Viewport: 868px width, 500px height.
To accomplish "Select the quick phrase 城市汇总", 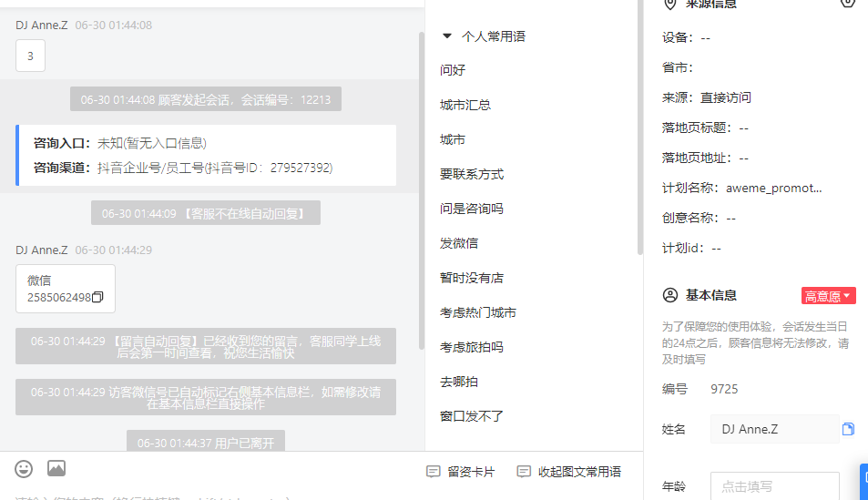I will 465,105.
